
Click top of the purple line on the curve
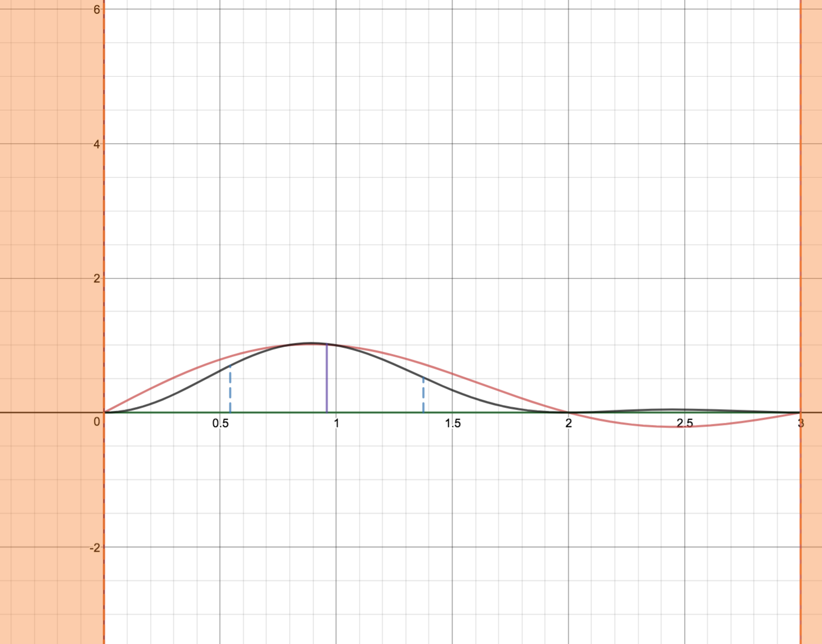coord(327,345)
